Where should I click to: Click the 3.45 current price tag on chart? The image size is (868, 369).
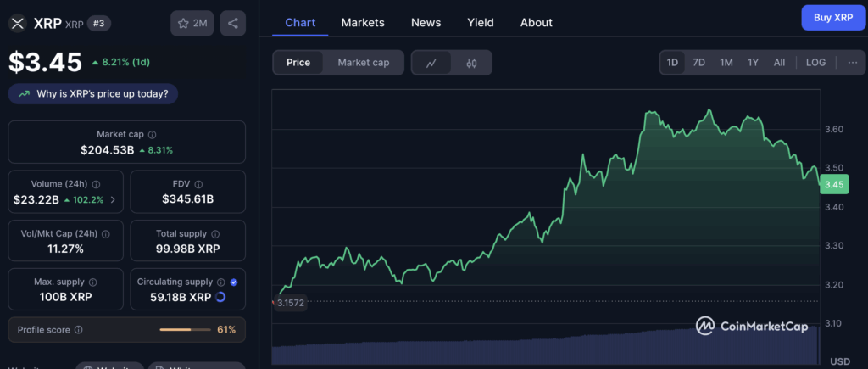[834, 185]
